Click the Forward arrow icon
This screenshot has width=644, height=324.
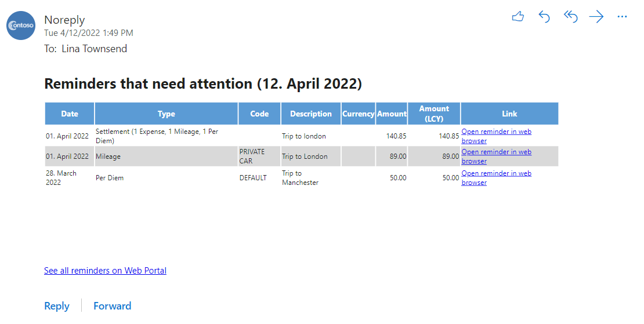point(596,16)
